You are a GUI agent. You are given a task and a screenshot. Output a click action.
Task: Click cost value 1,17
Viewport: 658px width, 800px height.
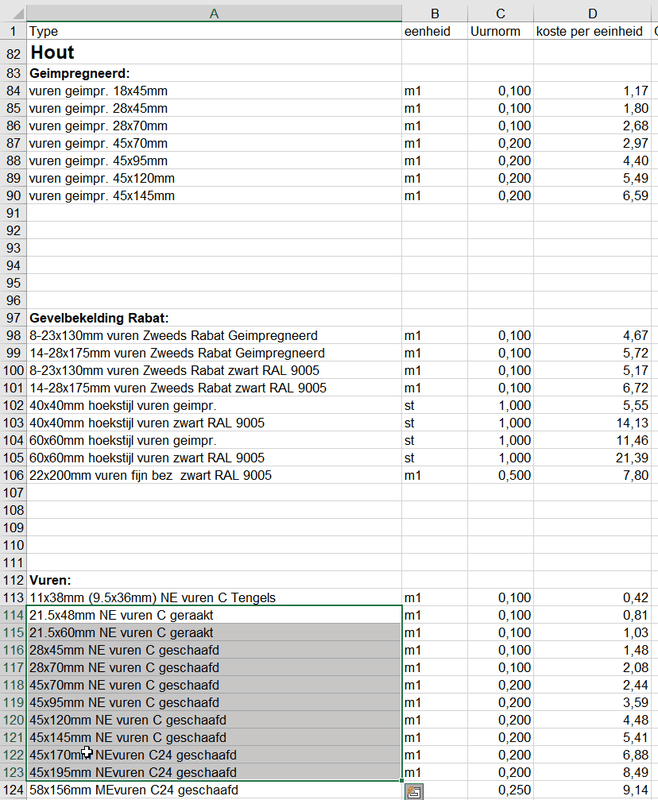coord(592,91)
